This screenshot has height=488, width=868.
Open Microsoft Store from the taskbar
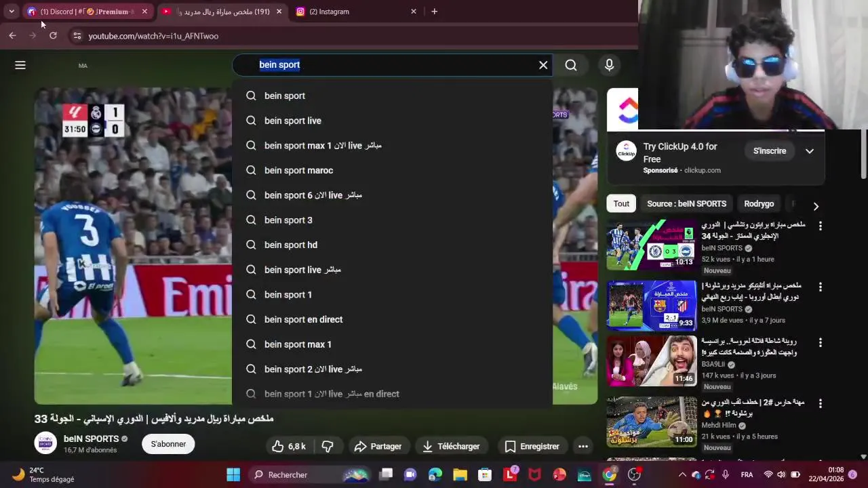[485, 474]
